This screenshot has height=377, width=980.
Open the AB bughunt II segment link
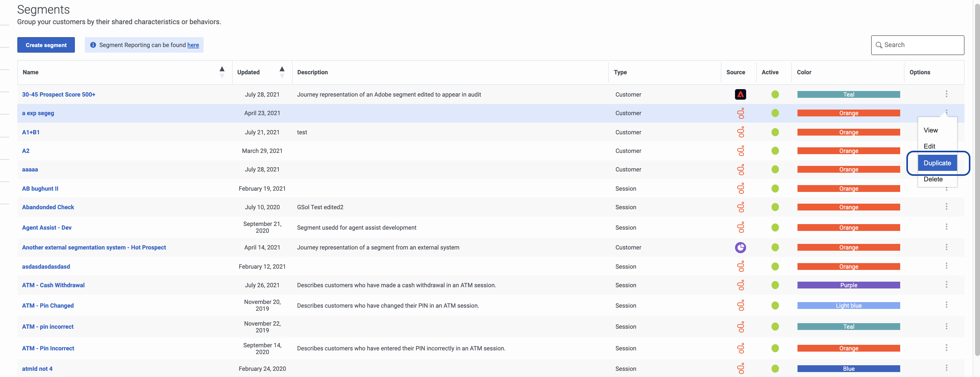40,188
